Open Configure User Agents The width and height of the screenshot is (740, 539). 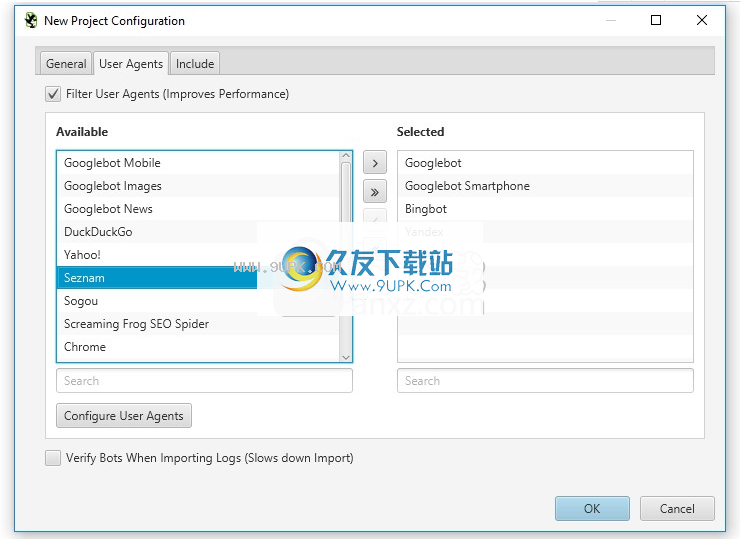[124, 415]
